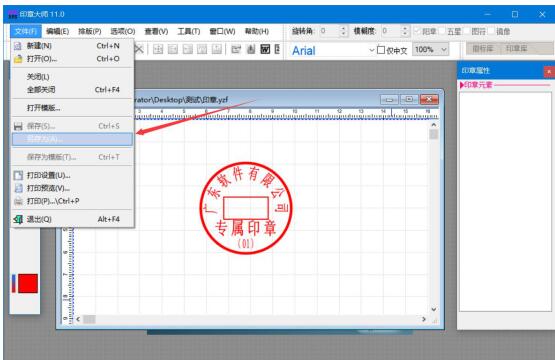Screen dimensions: 555x360
Task: Toggle the 镜像 checkbox
Action: pos(491,31)
